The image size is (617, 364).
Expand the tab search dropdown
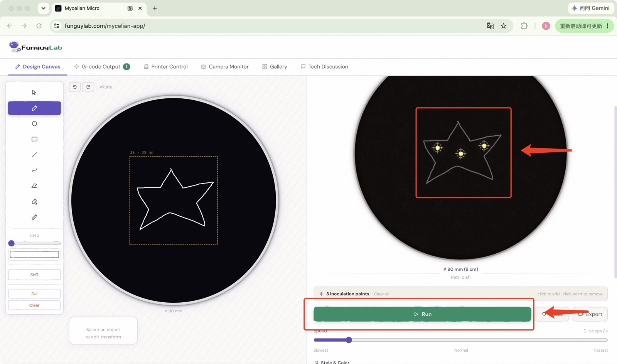(x=44, y=8)
